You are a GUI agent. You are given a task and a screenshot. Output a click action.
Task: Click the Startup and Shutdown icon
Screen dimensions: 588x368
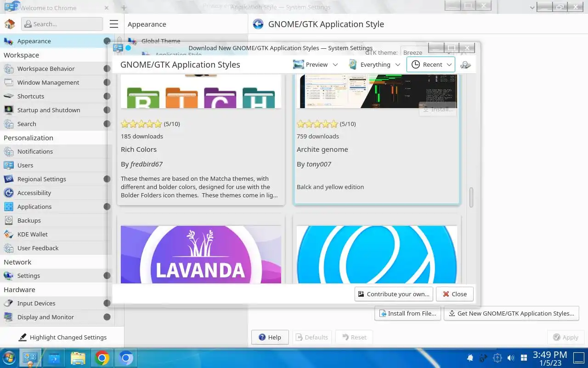coord(8,110)
